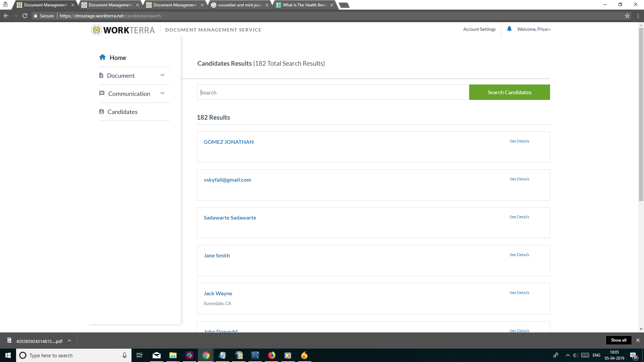See Details for Jane Smith

[519, 255]
